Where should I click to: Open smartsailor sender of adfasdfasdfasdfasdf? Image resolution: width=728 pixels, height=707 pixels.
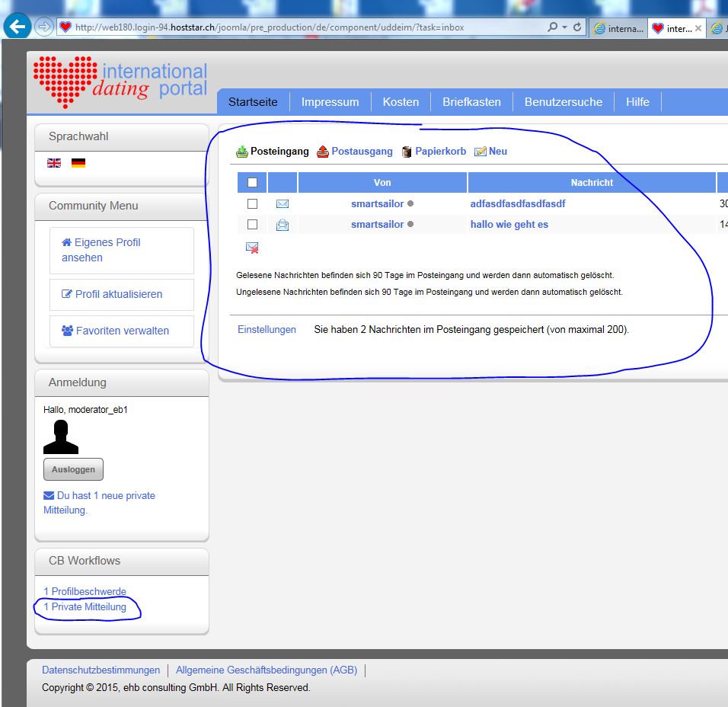[x=378, y=203]
